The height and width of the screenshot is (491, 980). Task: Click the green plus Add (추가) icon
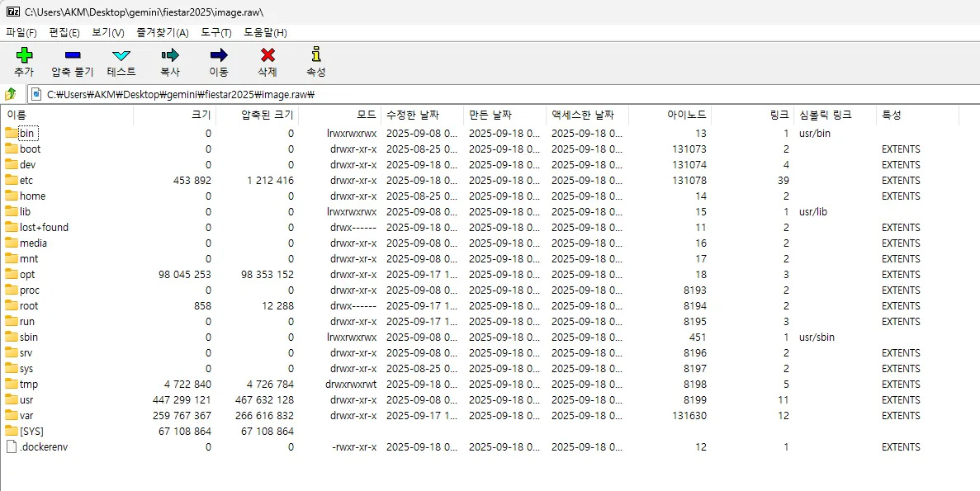pos(24,56)
